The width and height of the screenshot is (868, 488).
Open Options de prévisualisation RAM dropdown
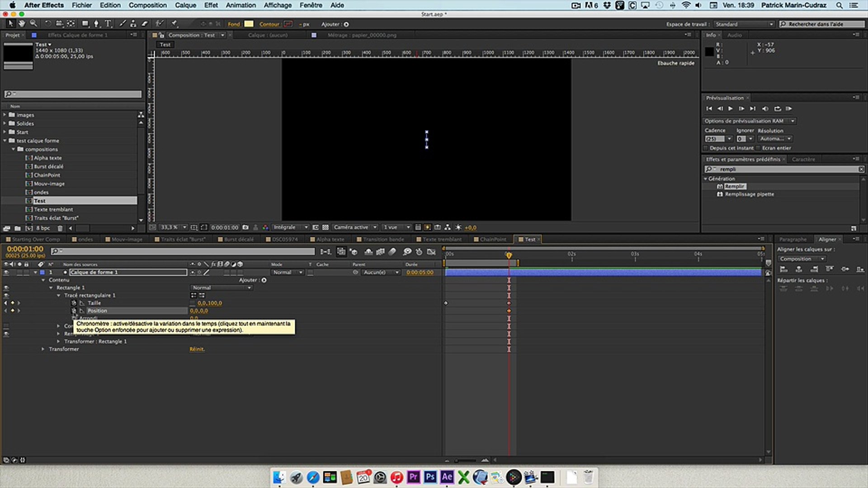pos(749,121)
